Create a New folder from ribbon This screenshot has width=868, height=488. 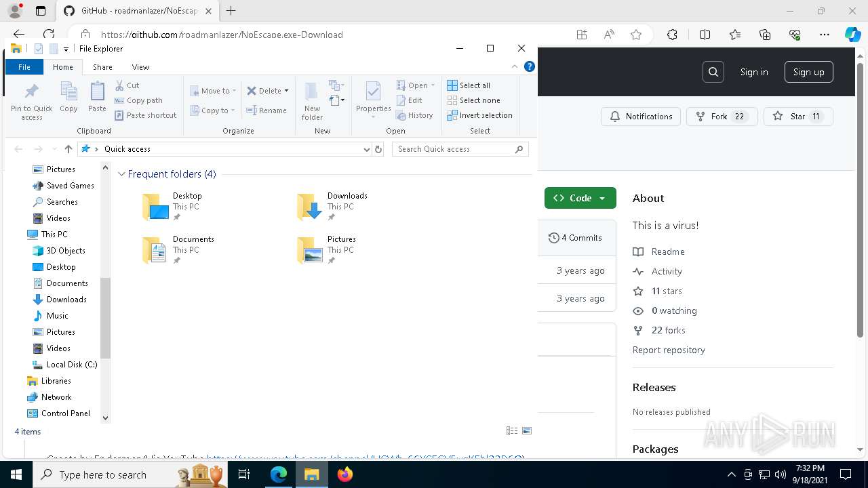point(312,100)
